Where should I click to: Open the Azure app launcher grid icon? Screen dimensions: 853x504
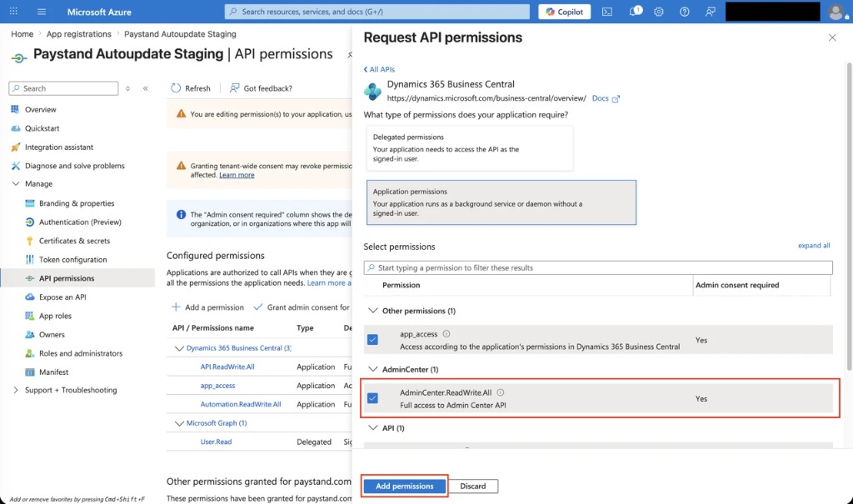pyautogui.click(x=13, y=12)
